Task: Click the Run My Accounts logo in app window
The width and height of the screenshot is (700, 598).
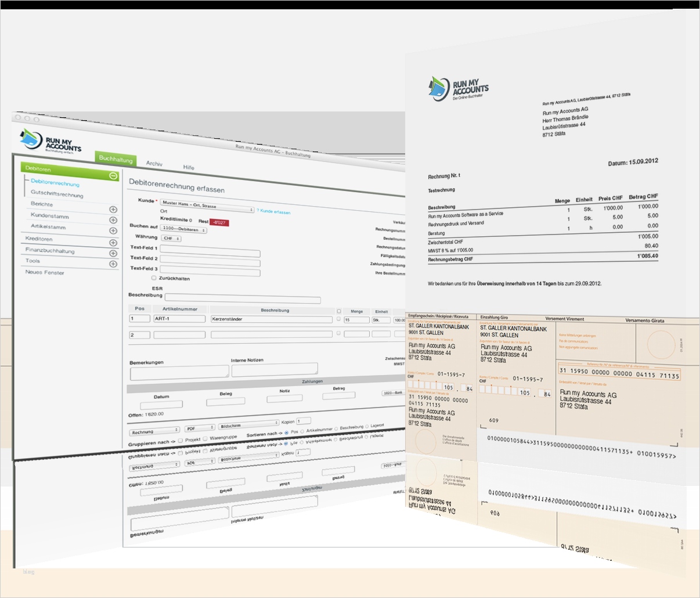Action: click(x=50, y=142)
